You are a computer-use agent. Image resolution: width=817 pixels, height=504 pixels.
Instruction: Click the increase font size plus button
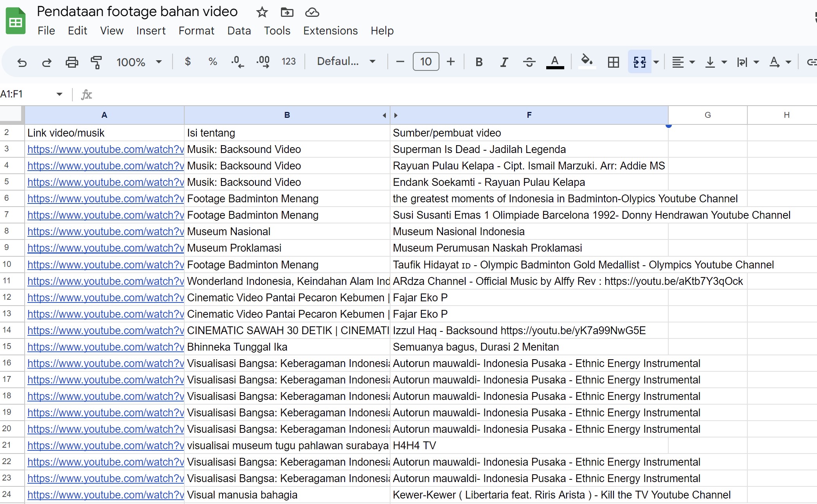(451, 62)
